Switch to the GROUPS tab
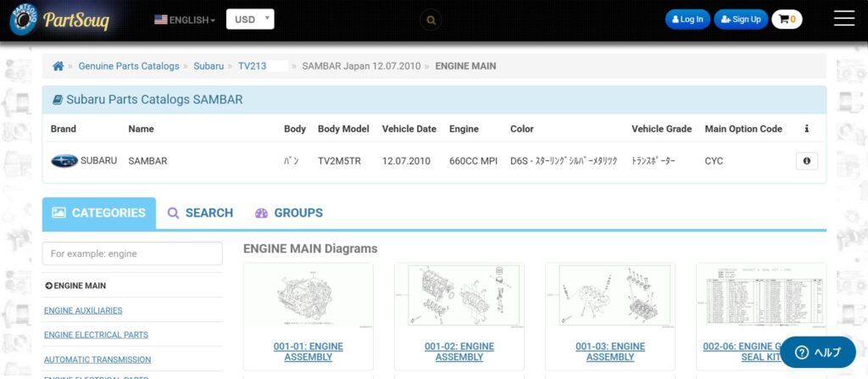 [x=289, y=213]
